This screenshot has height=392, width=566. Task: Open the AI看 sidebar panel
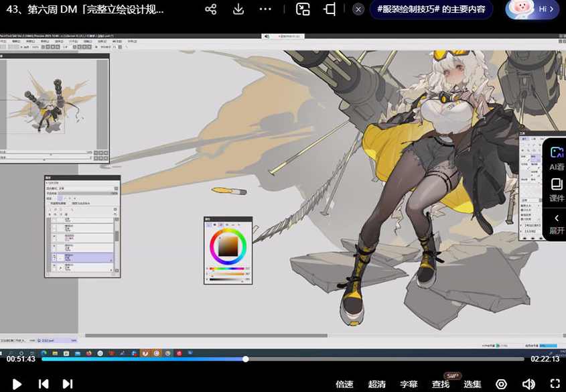(x=556, y=158)
